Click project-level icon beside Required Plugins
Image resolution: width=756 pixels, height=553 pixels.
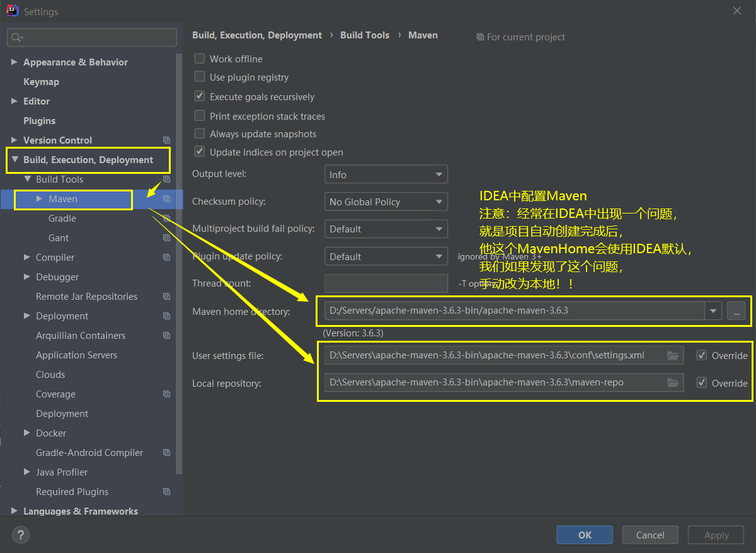pos(166,492)
